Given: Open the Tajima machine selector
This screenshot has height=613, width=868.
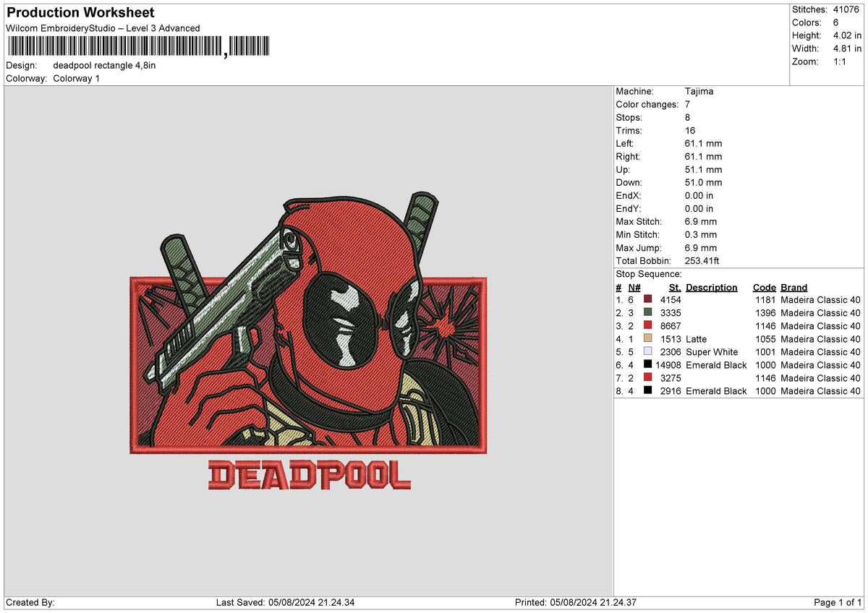Looking at the screenshot, I should (x=700, y=91).
